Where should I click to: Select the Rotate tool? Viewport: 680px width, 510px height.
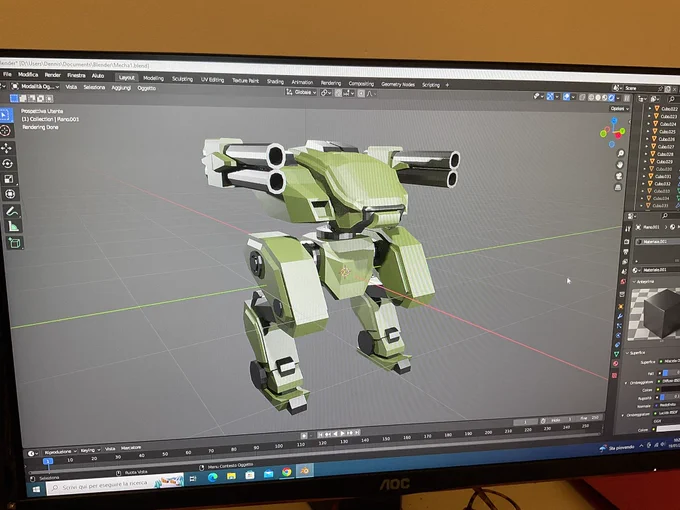coord(7,163)
